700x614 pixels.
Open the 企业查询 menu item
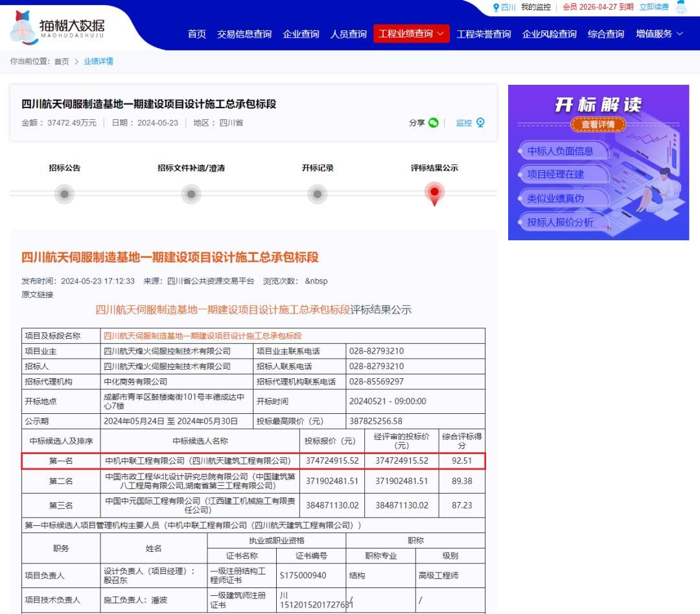(x=301, y=34)
